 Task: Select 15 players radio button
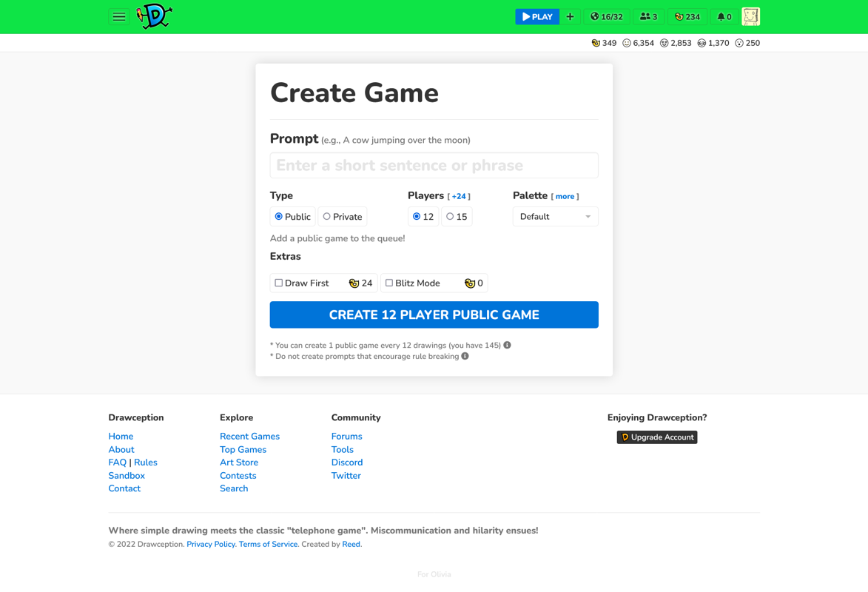(x=450, y=216)
